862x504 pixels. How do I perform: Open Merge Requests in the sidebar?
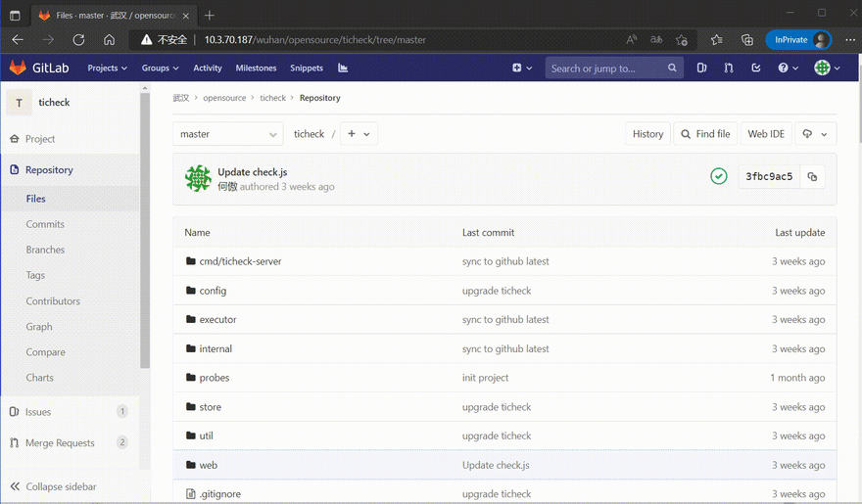tap(60, 442)
